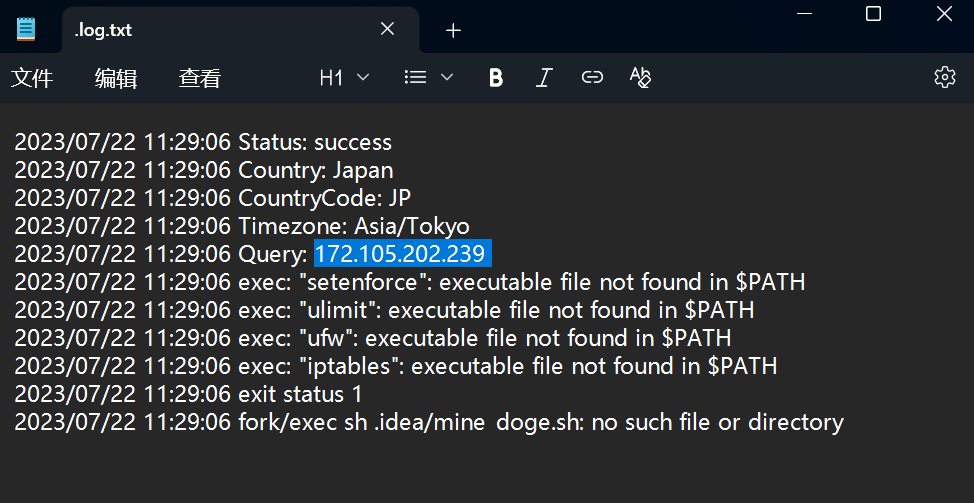
Task: Insert a link with the link icon
Action: pos(592,77)
